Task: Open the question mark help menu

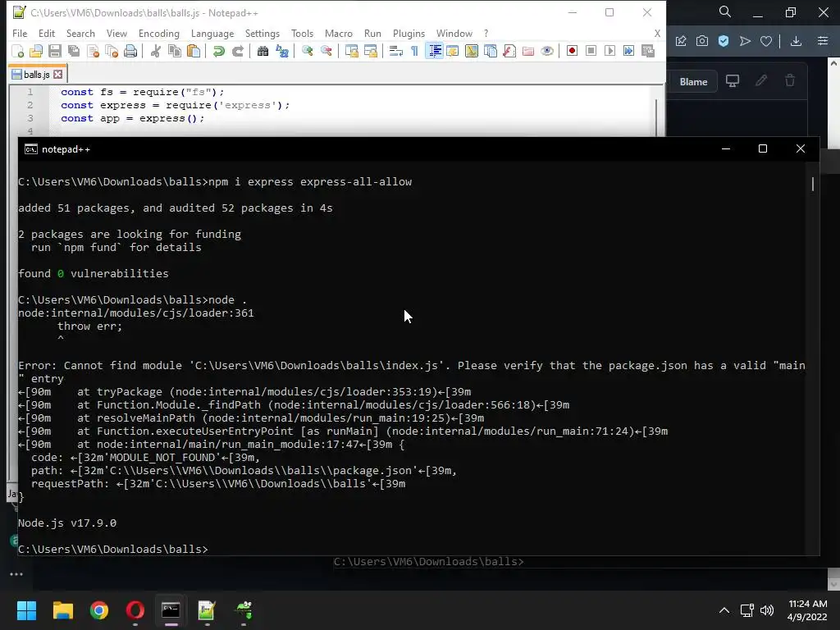Action: [486, 33]
